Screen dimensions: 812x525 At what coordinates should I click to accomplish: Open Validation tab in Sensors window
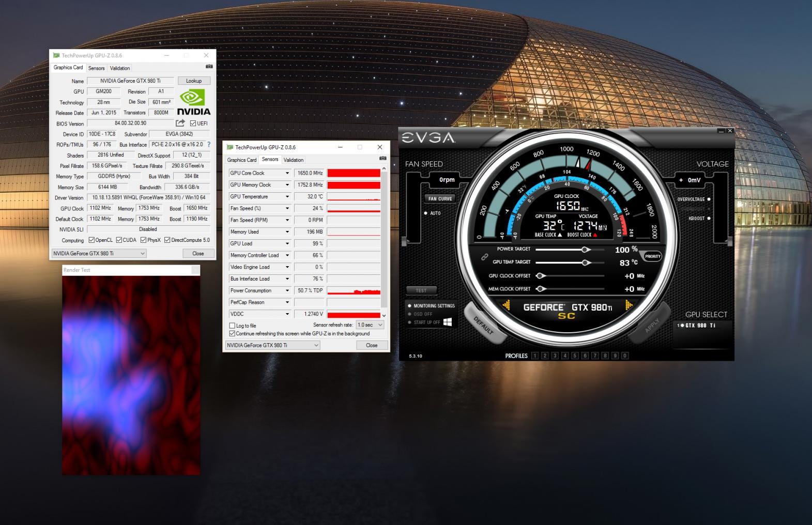[294, 160]
